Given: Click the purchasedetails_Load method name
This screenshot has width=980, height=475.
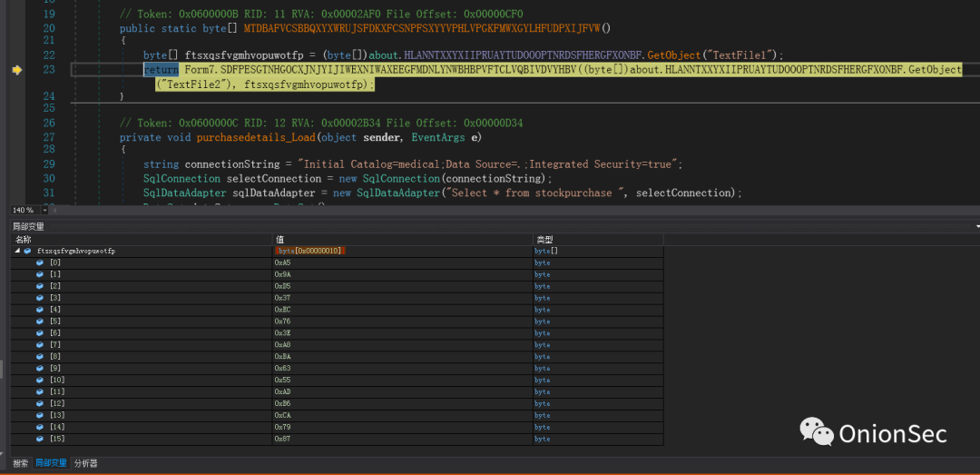Looking at the screenshot, I should 256,137.
